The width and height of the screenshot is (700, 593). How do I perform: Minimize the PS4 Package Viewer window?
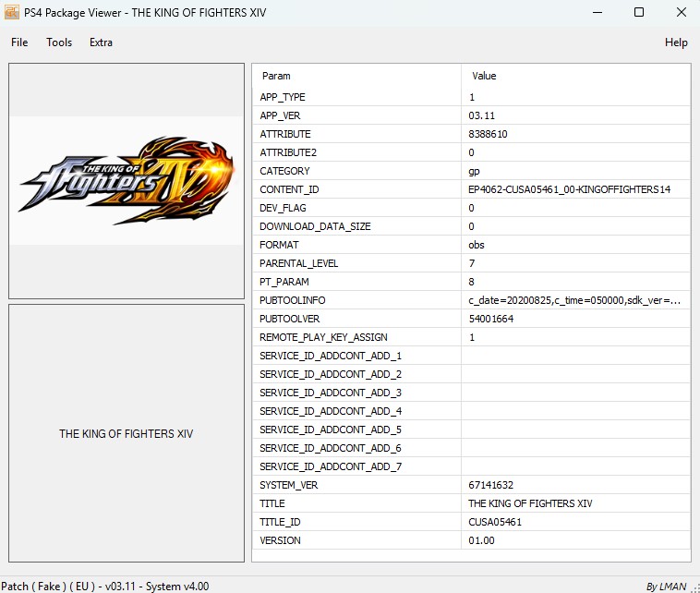[x=597, y=12]
